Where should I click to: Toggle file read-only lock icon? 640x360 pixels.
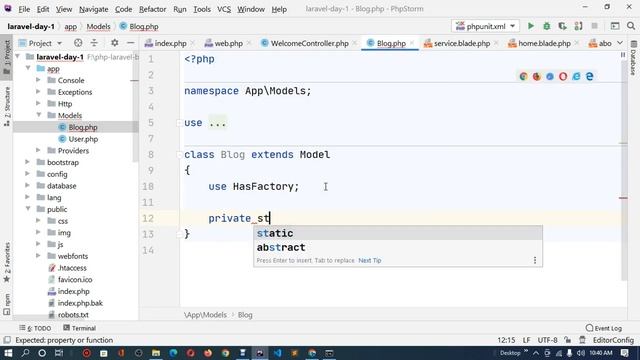click(x=567, y=340)
